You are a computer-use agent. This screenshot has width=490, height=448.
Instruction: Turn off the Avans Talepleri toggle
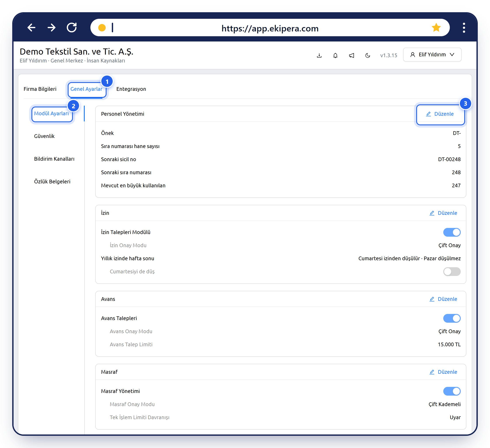point(452,318)
